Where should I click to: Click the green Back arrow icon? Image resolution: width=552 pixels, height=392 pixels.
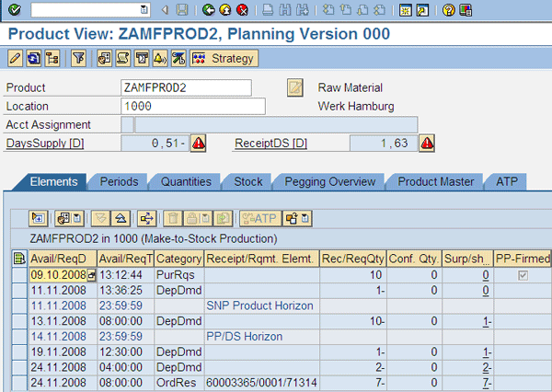pos(209,10)
